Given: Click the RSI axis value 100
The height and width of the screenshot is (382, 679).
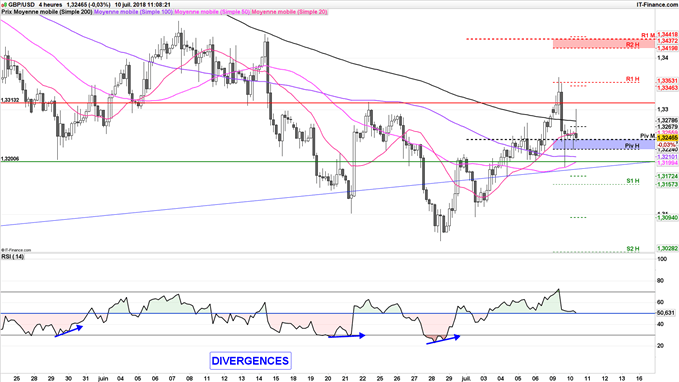Looking at the screenshot, I should coord(662,259).
